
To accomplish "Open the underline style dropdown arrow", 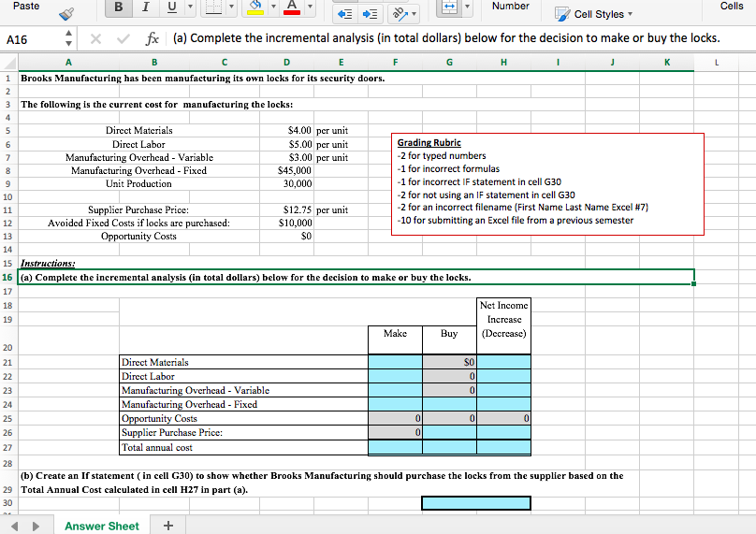I will click(191, 7).
